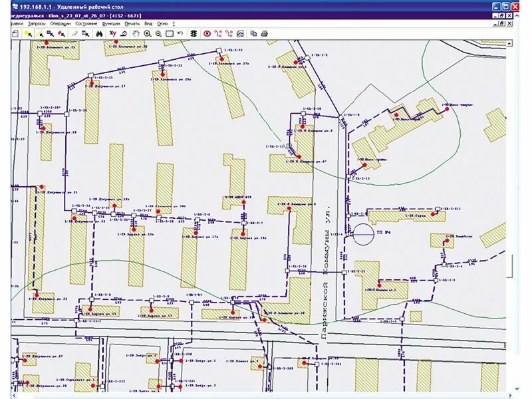Screen dimensions: 532x399
Task: Open the Операции menu
Action: pyautogui.click(x=60, y=24)
